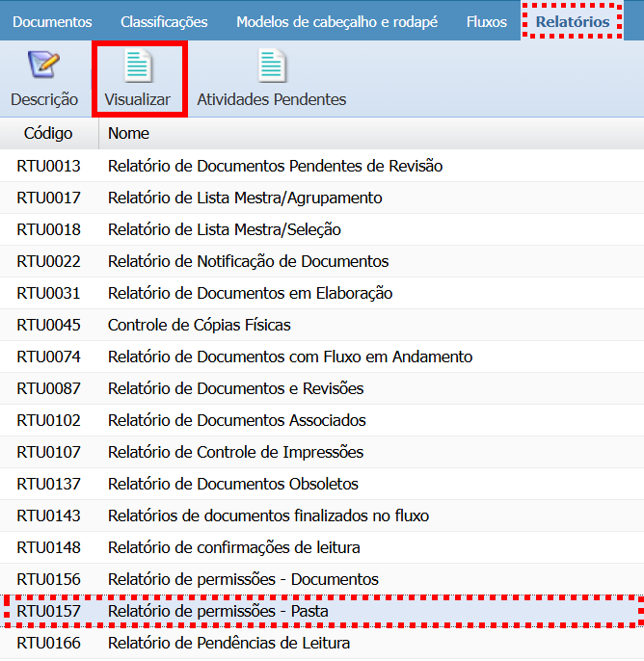Viewport: 644px width, 661px height.
Task: Select Relatório de Documentos Pendentes de Revisão
Action: point(275,166)
